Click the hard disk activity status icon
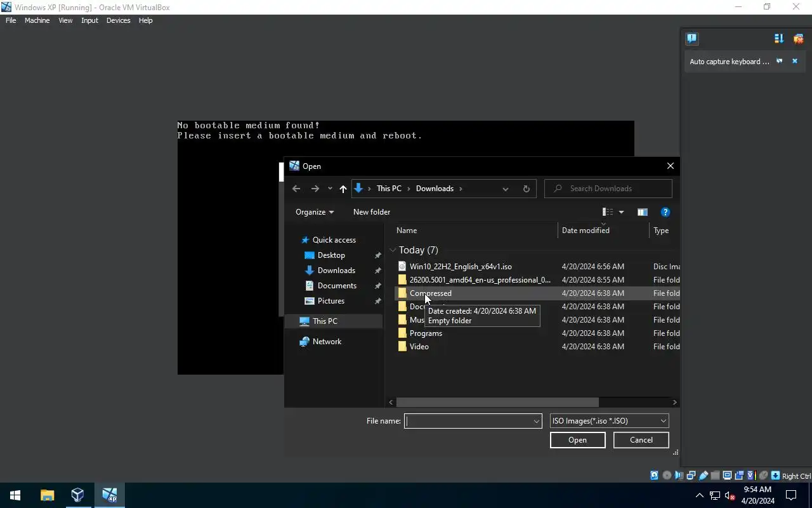The image size is (812, 508). pyautogui.click(x=654, y=476)
